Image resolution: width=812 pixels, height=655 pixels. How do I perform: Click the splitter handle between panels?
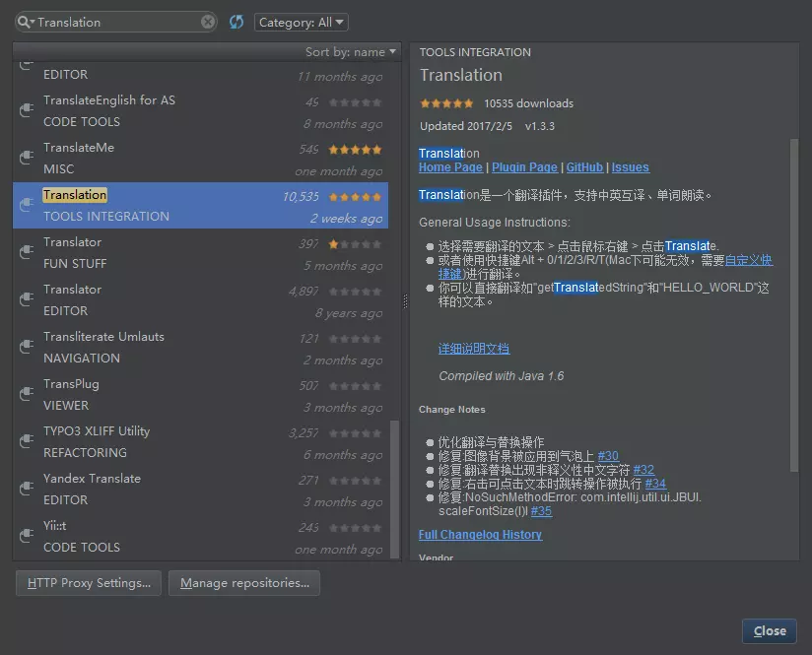(x=405, y=300)
